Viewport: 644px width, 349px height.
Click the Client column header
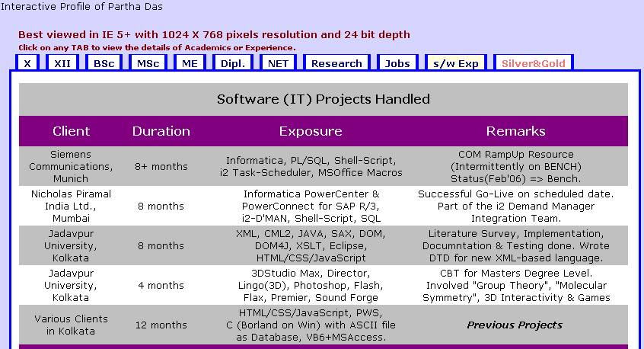click(x=71, y=131)
